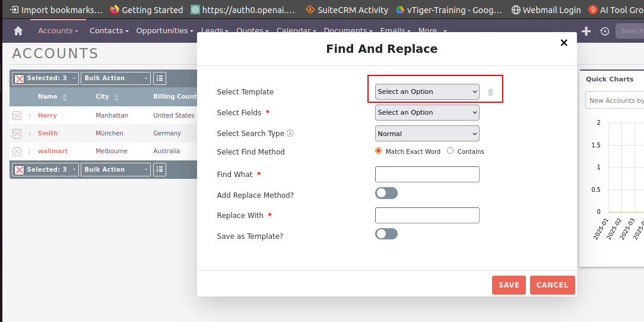
Task: Close the Find And Replace dialog
Action: click(564, 43)
